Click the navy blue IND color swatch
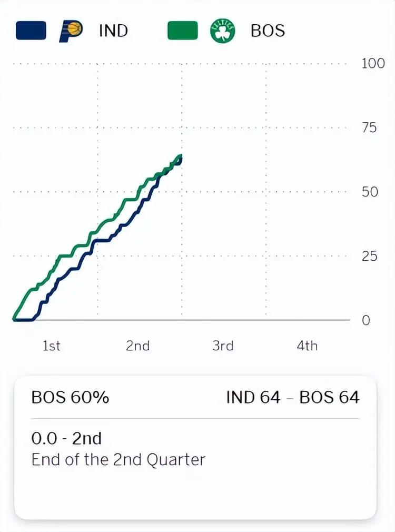This screenshot has width=395, height=532. [x=31, y=31]
